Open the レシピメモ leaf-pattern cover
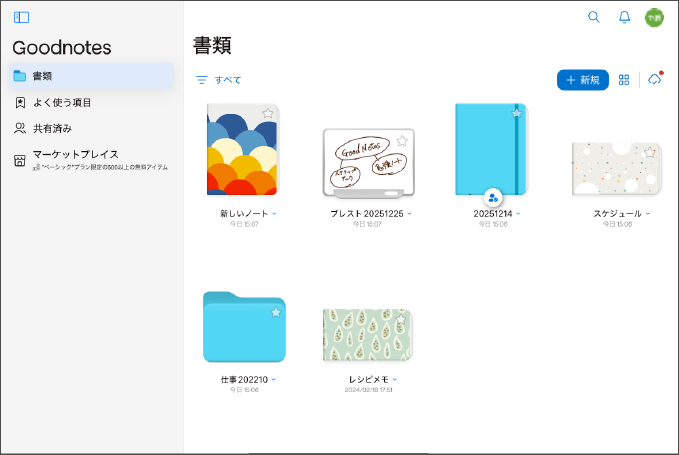 click(367, 335)
